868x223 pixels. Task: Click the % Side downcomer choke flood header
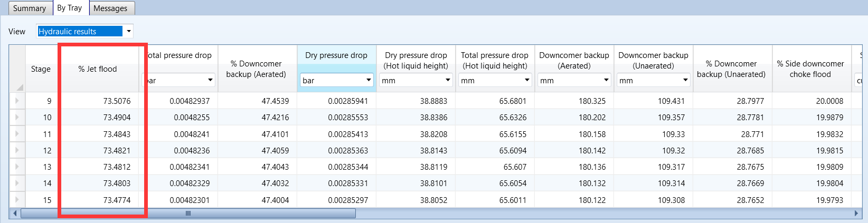(810, 69)
